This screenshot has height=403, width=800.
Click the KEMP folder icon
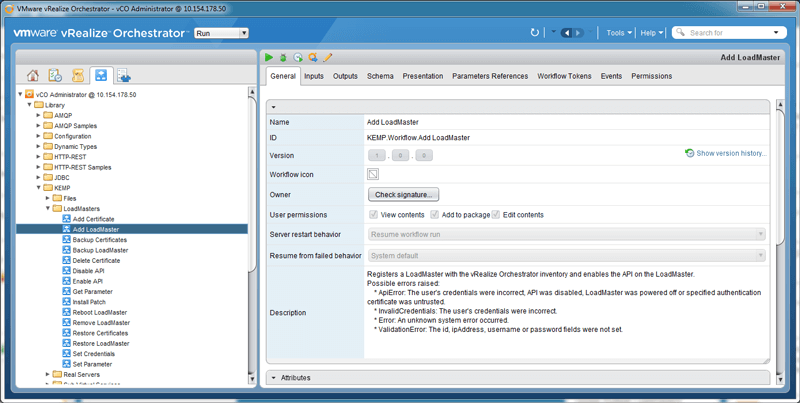click(48, 188)
